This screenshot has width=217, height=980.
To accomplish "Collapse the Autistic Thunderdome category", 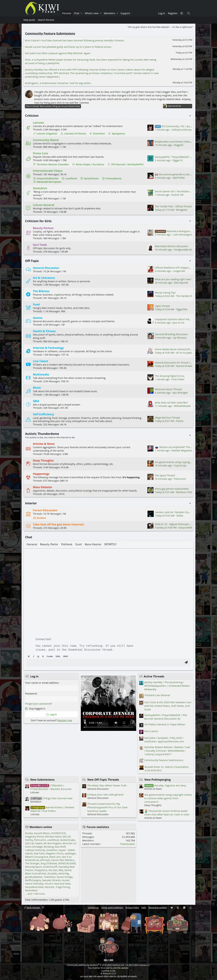I will tap(190, 435).
